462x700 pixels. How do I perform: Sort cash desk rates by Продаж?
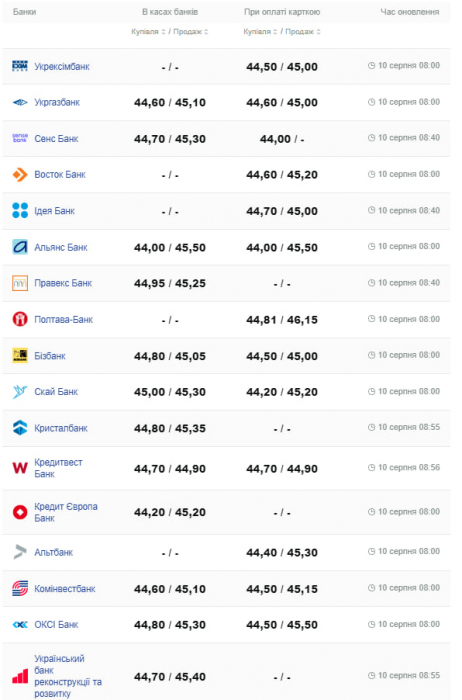point(191,32)
